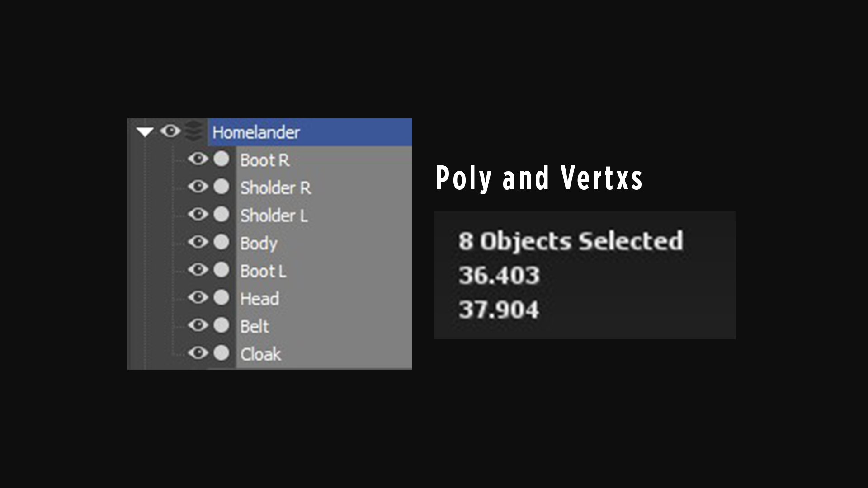Image resolution: width=868 pixels, height=488 pixels.
Task: Hide the Homelander group with eye icon
Action: click(170, 131)
